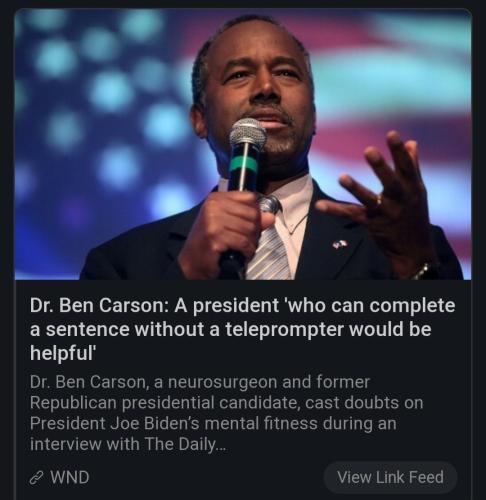Click the word 'neurosurgeon' in the description
This screenshot has width=486, height=500.
222,382
